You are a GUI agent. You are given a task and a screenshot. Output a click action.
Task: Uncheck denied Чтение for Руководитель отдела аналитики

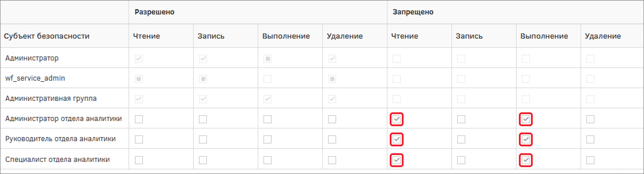pos(397,139)
